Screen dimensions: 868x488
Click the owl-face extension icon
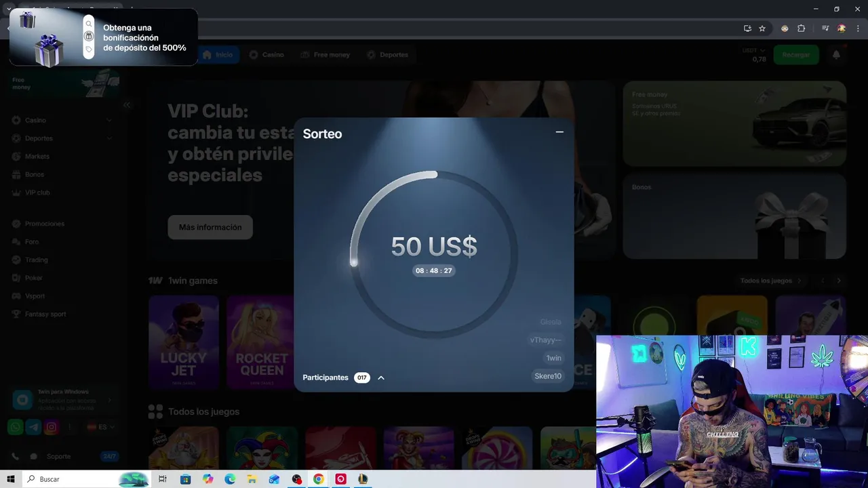pos(785,28)
